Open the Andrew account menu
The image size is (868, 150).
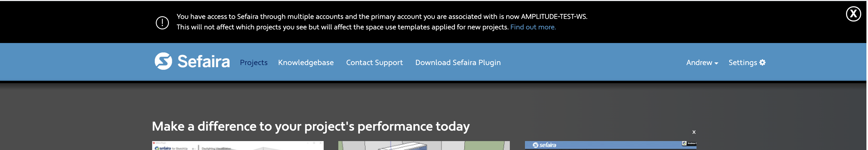(702, 62)
